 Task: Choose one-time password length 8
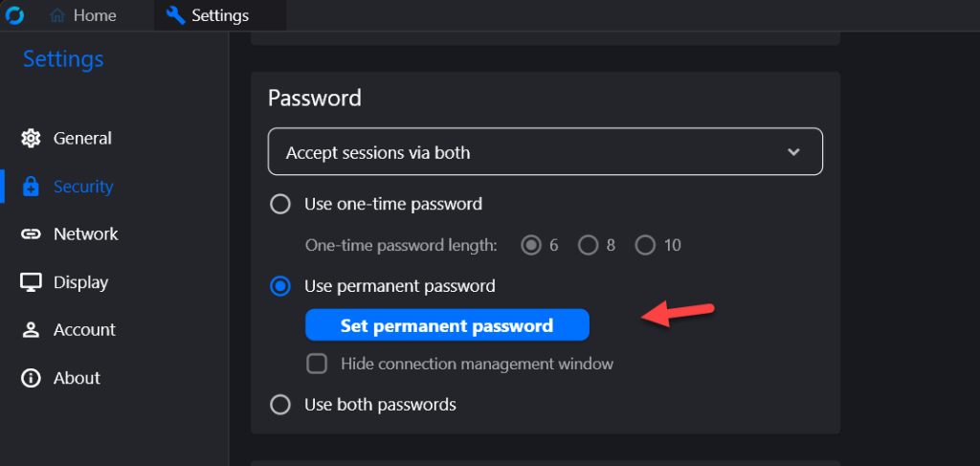589,246
